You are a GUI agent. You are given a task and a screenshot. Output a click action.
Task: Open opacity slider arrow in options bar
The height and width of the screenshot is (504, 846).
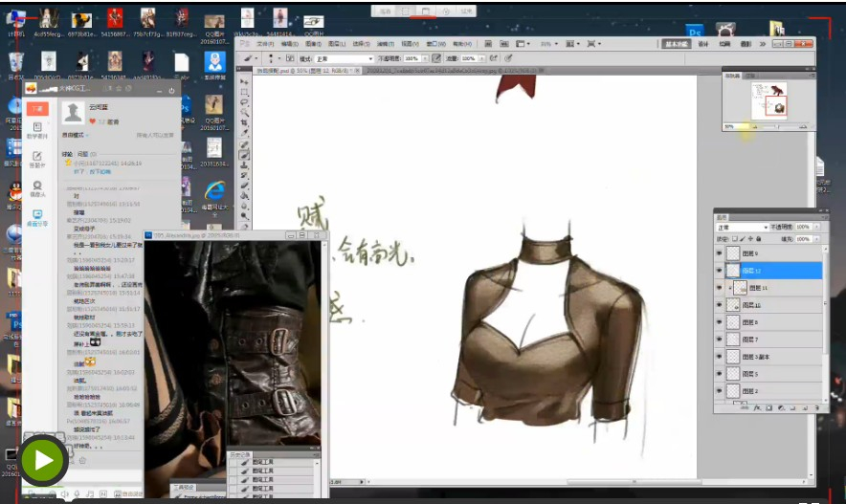click(425, 58)
